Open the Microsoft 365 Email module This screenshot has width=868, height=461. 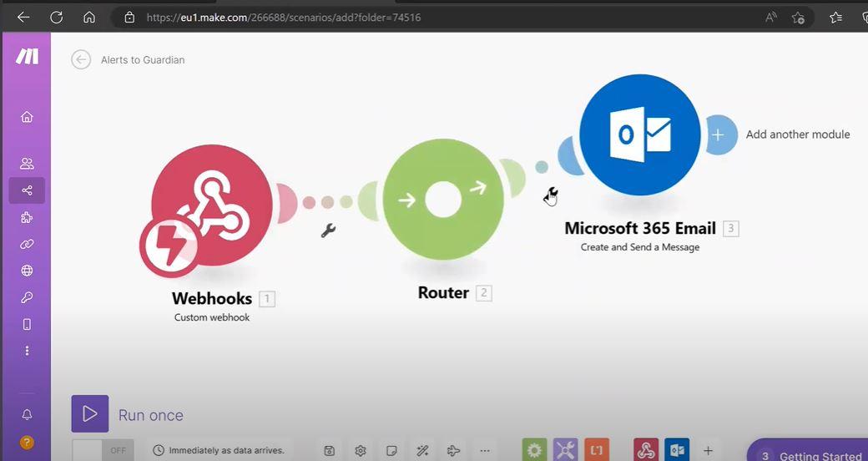640,134
